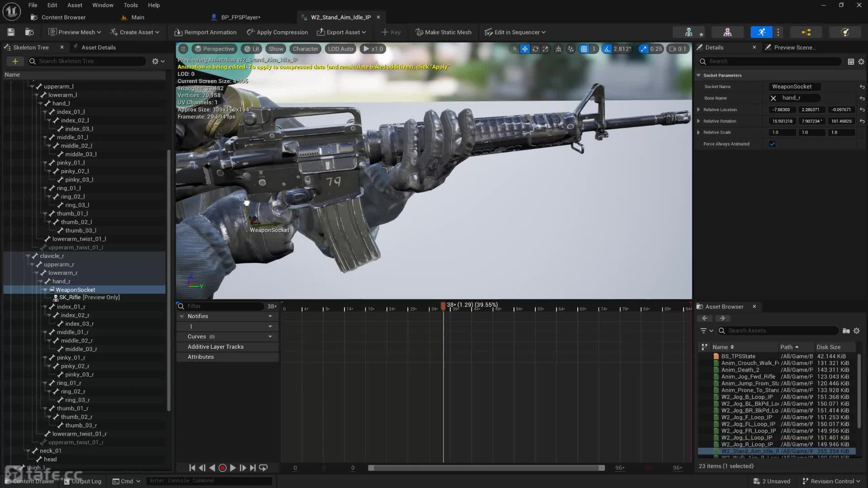Select the Animation editor mode icon

click(762, 32)
